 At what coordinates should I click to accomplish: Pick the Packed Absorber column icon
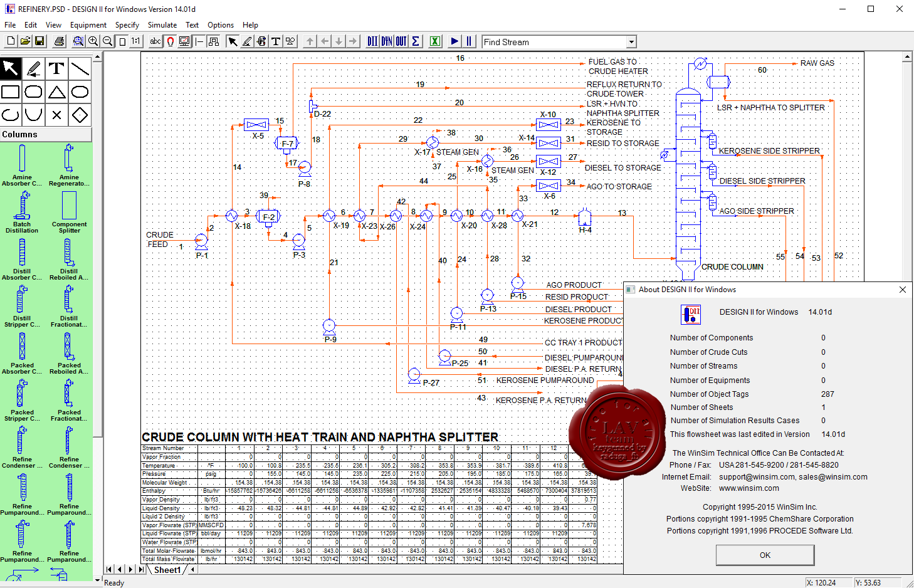click(x=22, y=353)
